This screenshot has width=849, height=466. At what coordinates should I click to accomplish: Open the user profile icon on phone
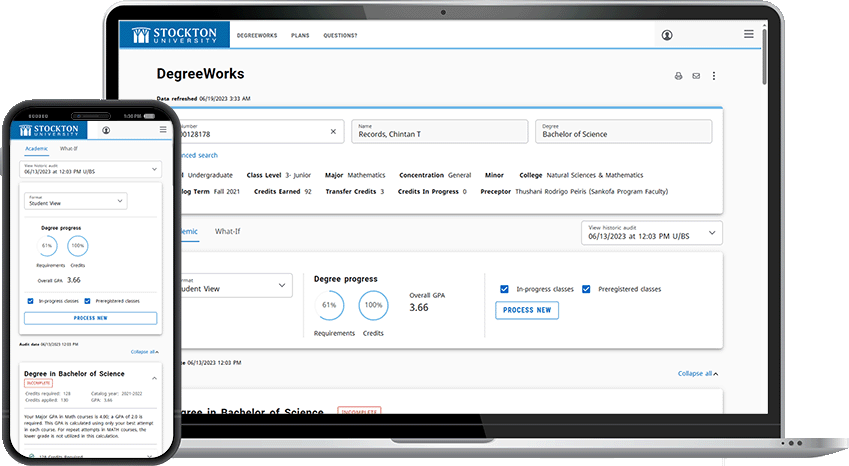click(x=106, y=130)
